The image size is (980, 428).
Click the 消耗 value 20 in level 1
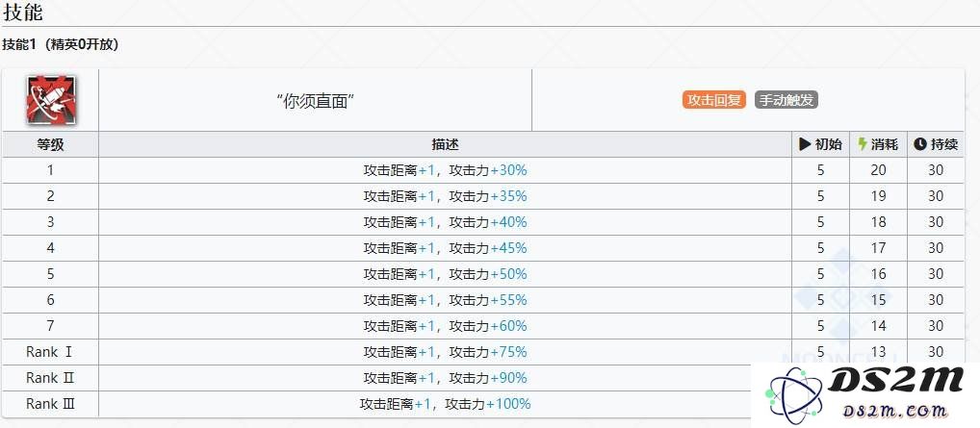(x=878, y=170)
